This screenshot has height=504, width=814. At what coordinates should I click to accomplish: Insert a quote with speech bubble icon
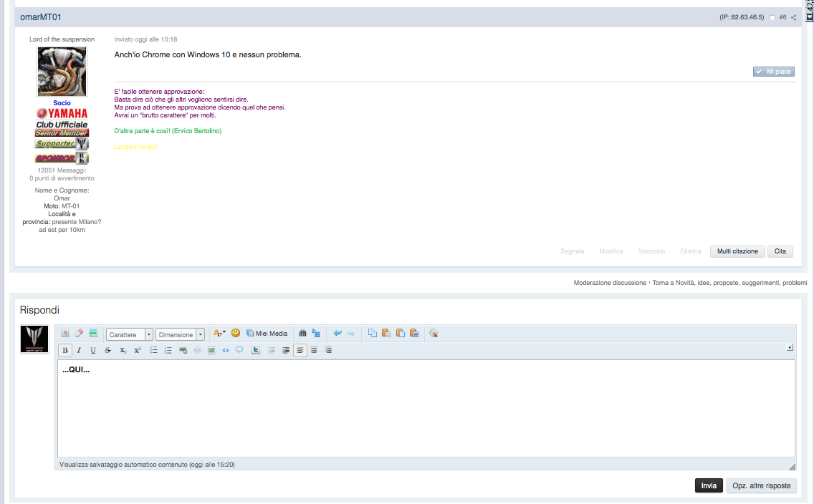(x=239, y=350)
